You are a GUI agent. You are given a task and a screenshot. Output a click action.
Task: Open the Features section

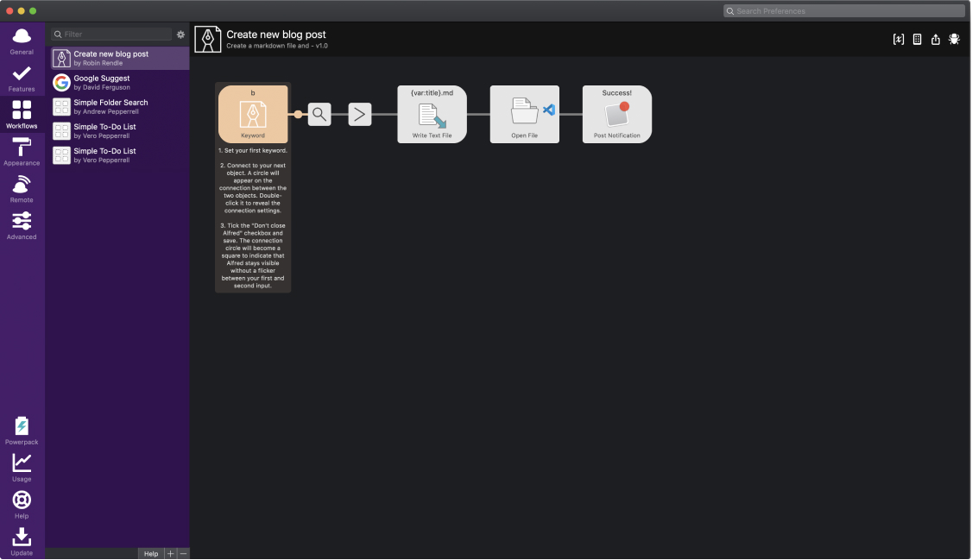pyautogui.click(x=22, y=79)
